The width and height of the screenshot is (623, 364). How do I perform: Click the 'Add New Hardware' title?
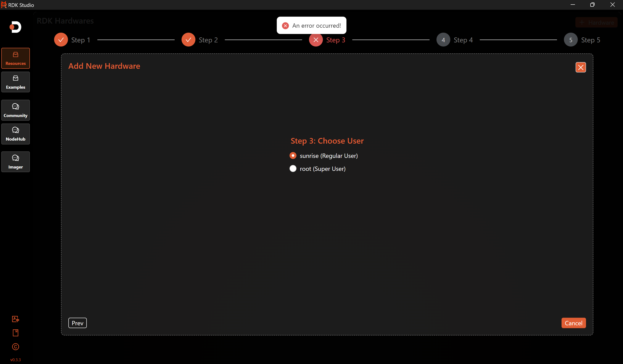104,66
